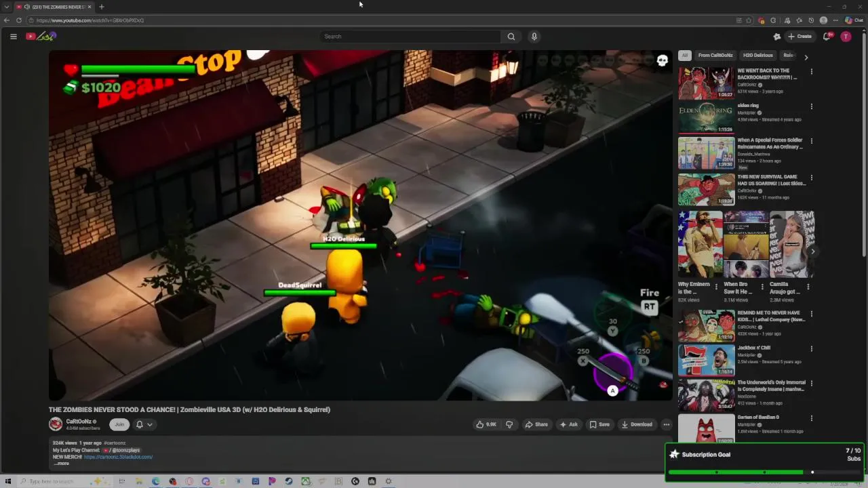Open Settings gear in taskbar
Image resolution: width=868 pixels, height=488 pixels.
pos(389,481)
